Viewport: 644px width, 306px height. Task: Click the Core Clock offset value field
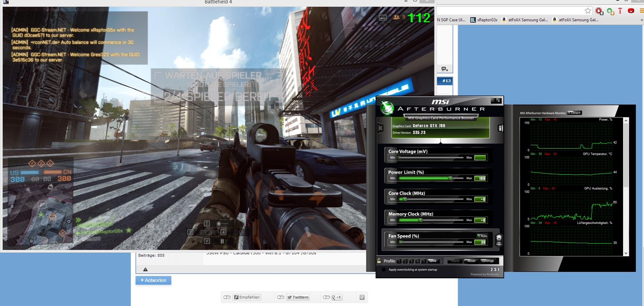click(x=480, y=199)
